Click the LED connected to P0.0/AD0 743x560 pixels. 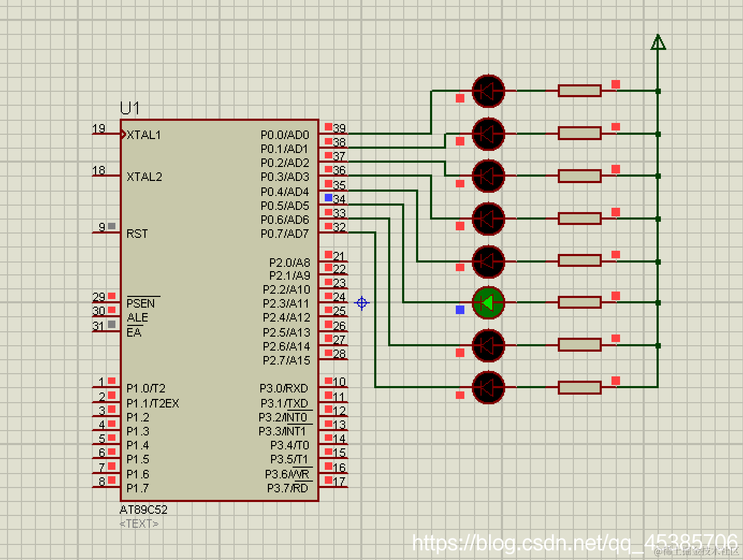488,91
